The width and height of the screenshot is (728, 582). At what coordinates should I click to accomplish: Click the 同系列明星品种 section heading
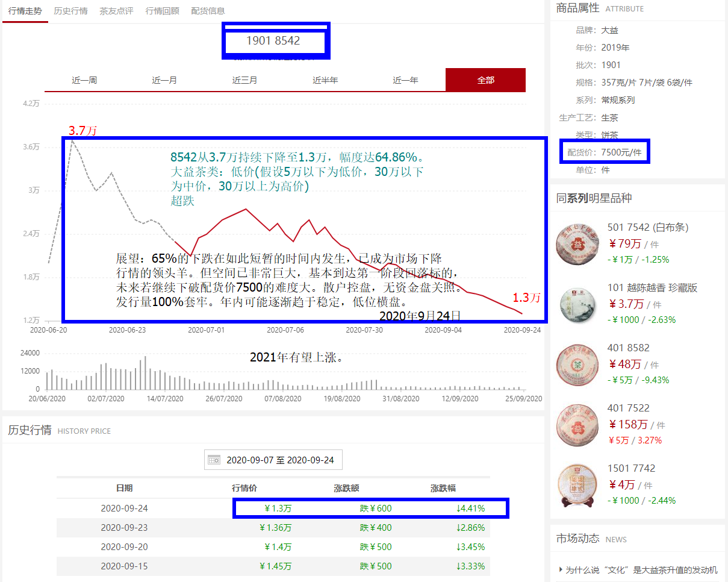(x=594, y=198)
